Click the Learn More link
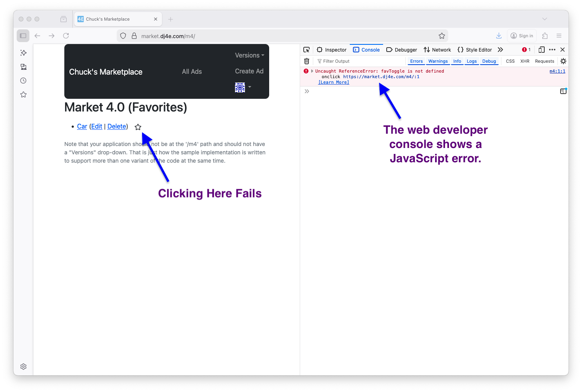This screenshot has width=582, height=392. (333, 82)
